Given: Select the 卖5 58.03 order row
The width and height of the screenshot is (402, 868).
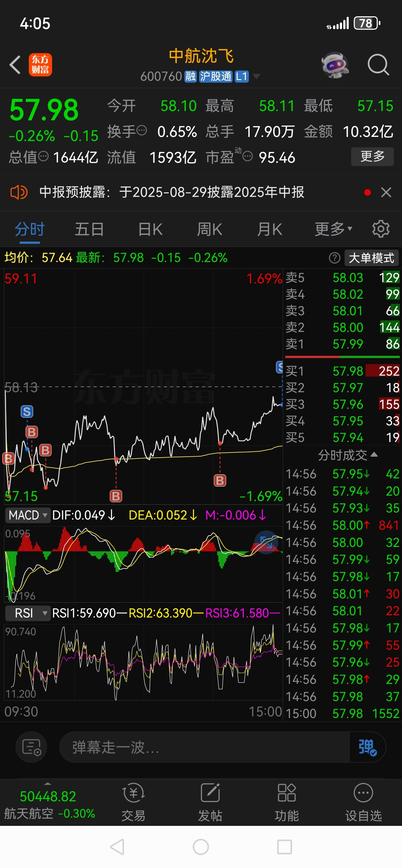Looking at the screenshot, I should [342, 278].
